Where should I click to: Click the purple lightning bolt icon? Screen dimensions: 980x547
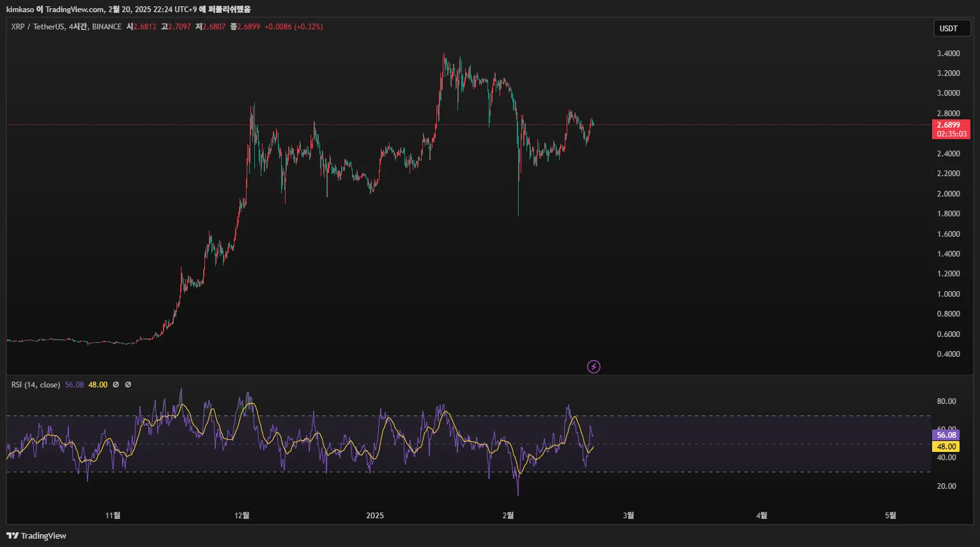click(x=593, y=366)
